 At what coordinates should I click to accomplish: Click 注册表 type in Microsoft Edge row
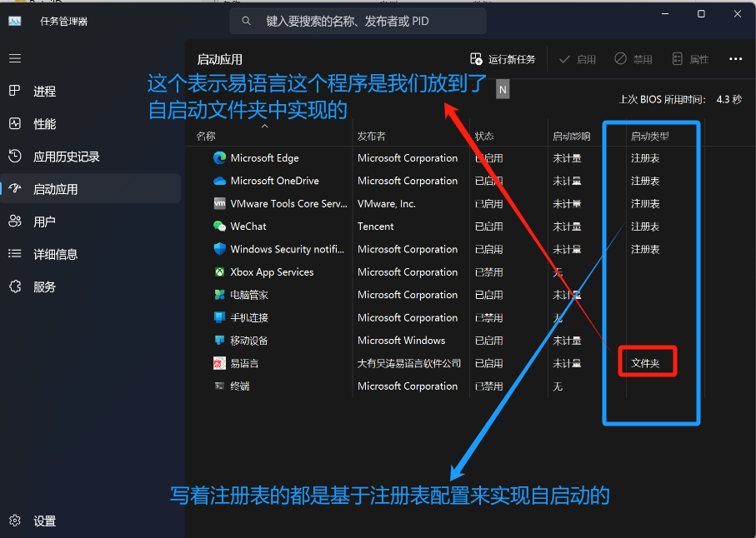(645, 158)
